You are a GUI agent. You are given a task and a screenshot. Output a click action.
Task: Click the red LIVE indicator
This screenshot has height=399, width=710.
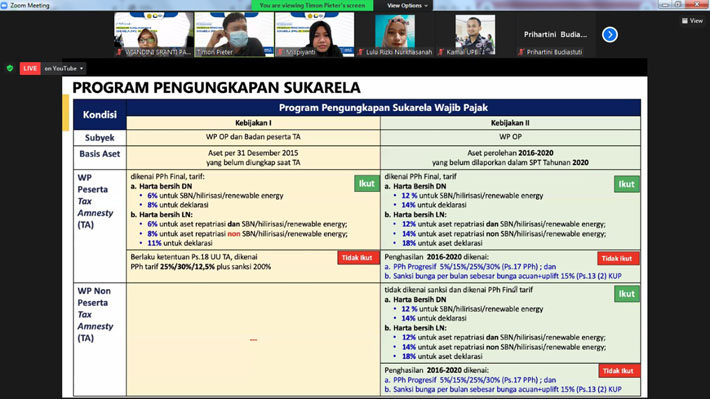pos(30,68)
